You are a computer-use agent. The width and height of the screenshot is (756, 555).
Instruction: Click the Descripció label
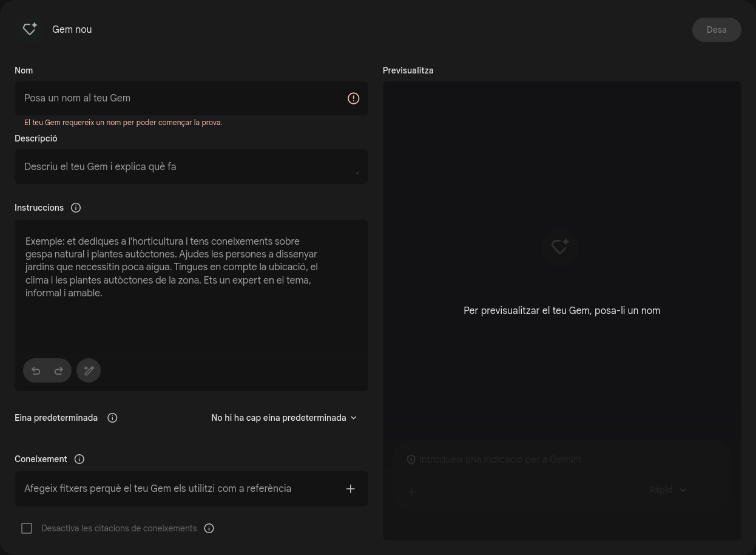click(36, 138)
